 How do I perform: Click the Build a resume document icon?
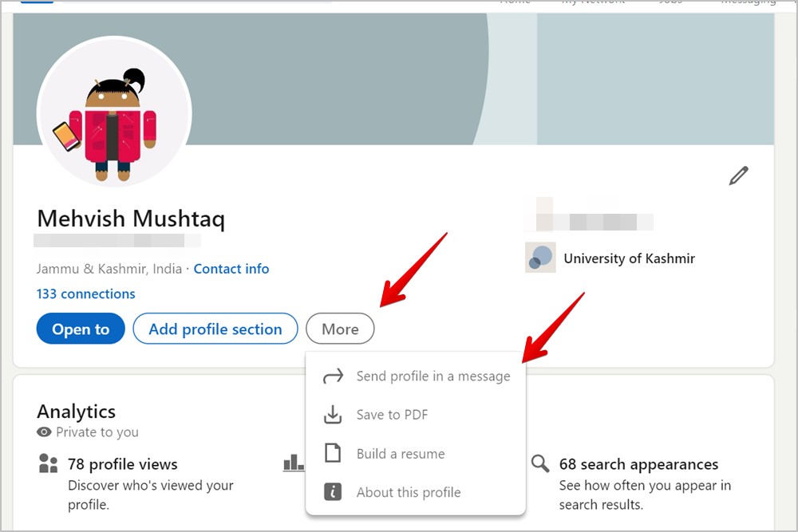coord(333,453)
